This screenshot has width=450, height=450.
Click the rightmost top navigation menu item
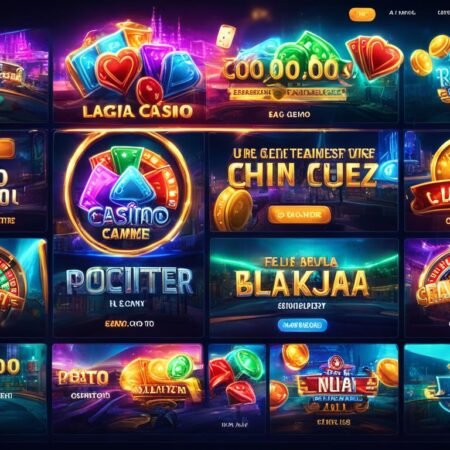point(443,13)
